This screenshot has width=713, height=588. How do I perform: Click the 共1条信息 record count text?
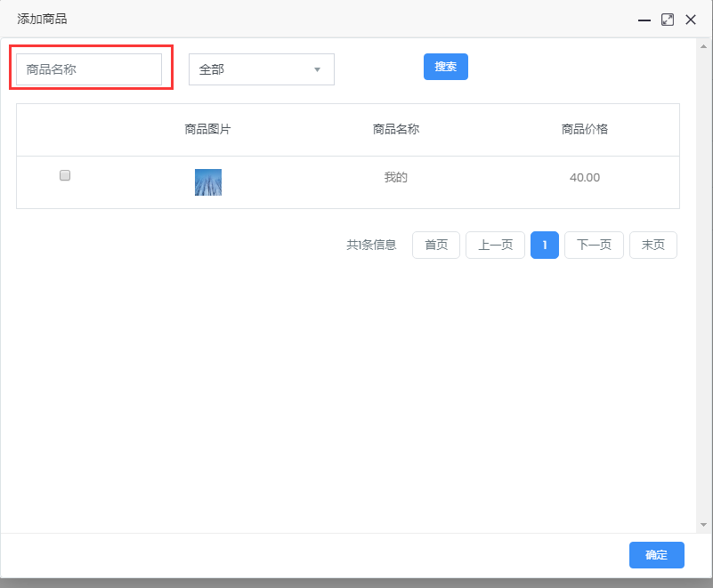point(371,245)
